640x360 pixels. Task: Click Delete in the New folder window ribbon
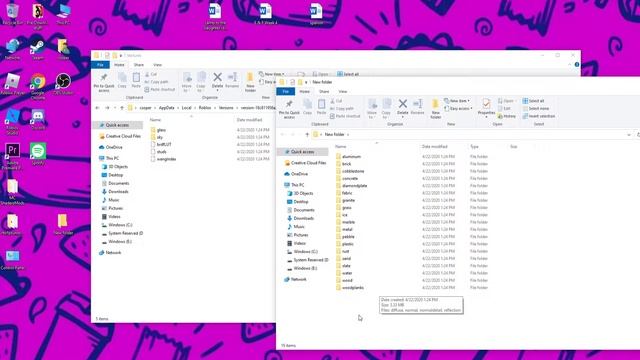point(402,107)
